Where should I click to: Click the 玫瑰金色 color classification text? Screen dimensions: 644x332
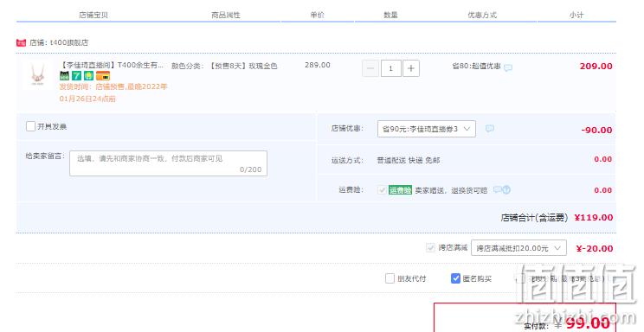point(263,66)
